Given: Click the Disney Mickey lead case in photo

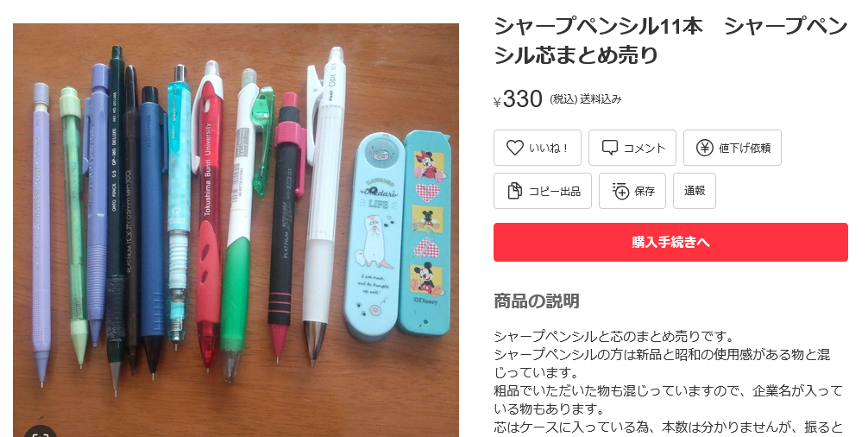Looking at the screenshot, I should pos(427,232).
